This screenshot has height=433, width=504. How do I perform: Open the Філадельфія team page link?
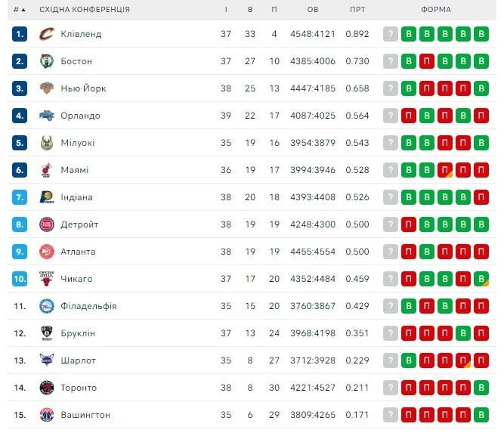click(88, 306)
